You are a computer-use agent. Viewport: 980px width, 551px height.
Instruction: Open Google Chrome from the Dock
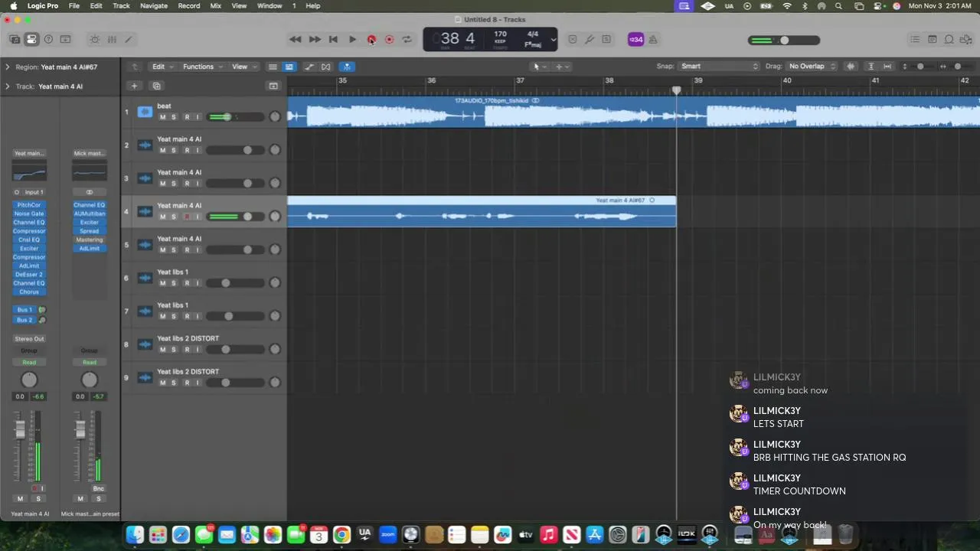click(x=341, y=535)
